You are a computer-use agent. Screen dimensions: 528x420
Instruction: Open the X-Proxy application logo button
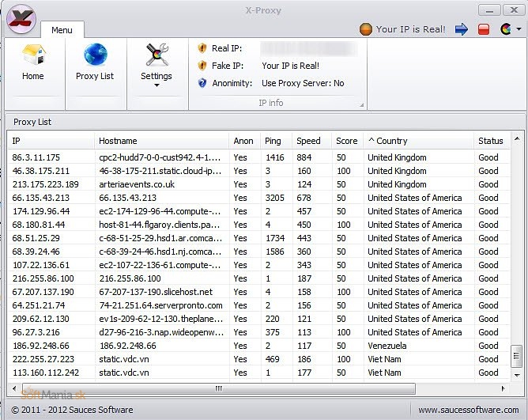click(21, 19)
